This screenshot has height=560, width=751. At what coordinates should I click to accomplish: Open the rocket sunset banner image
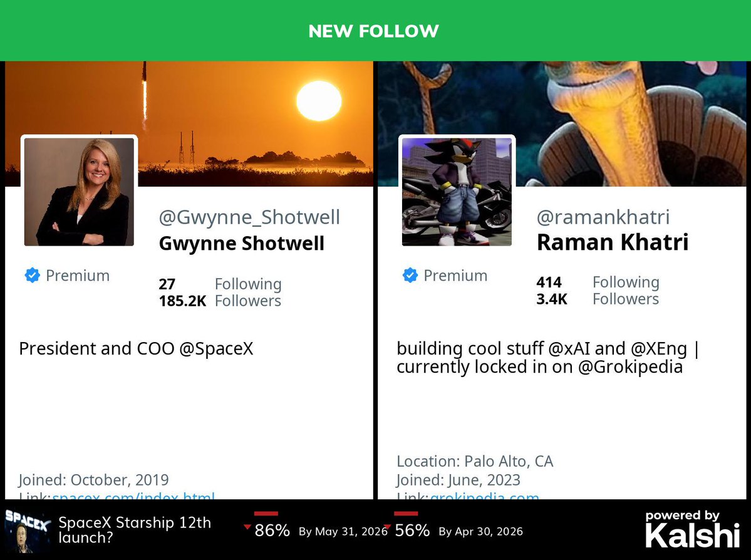point(189,123)
